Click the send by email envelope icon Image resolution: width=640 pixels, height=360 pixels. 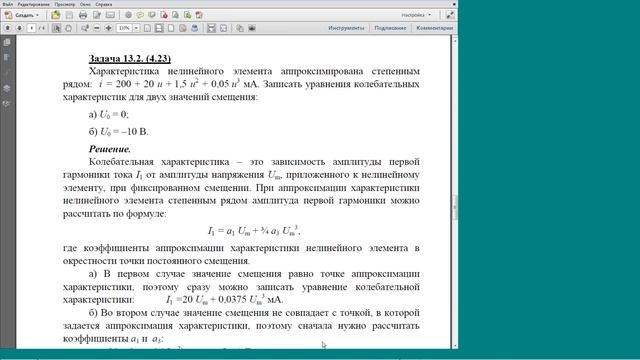click(x=110, y=15)
